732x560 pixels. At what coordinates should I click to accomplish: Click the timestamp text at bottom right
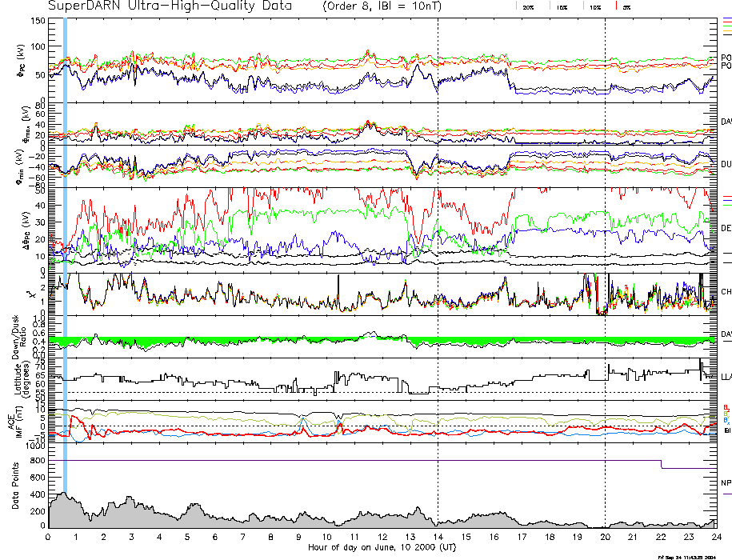click(x=691, y=557)
